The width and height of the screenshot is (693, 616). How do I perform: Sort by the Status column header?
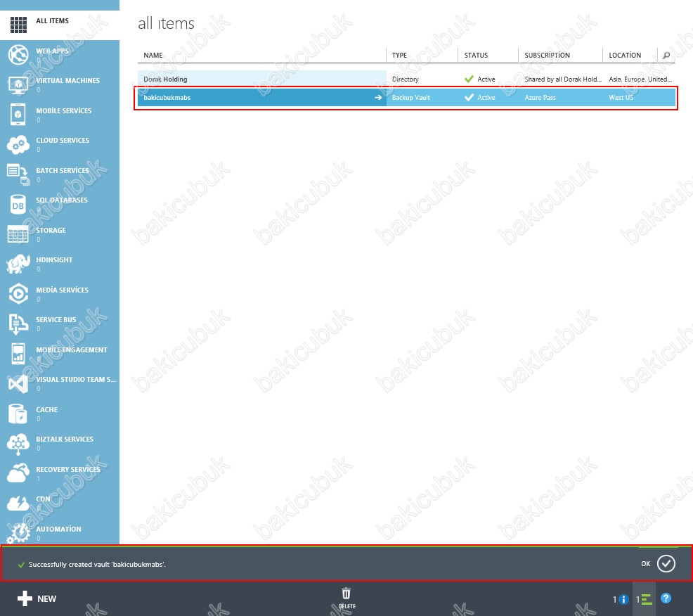476,56
